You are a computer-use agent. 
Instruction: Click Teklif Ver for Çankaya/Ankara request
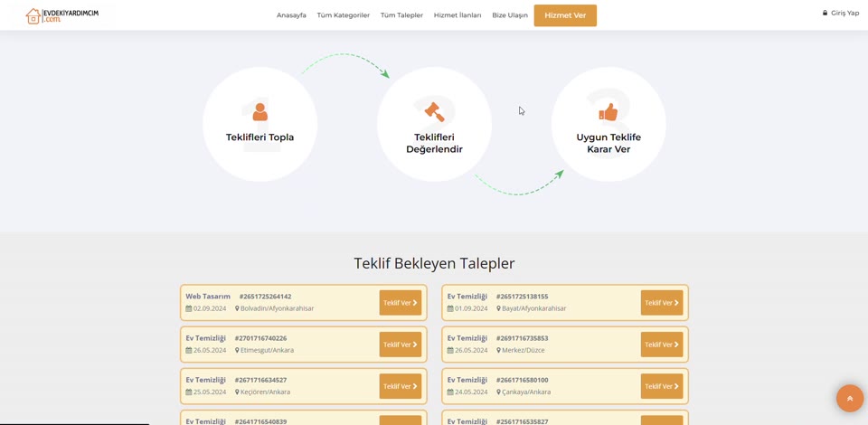662,386
